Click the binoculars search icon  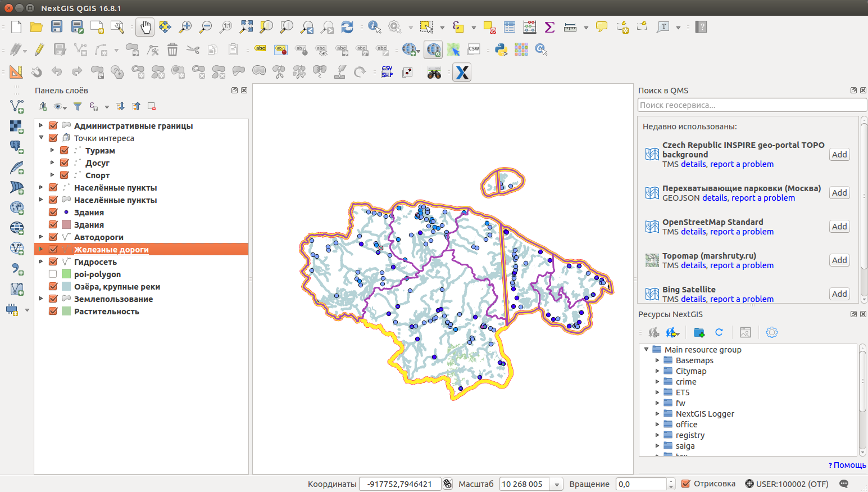pos(434,73)
